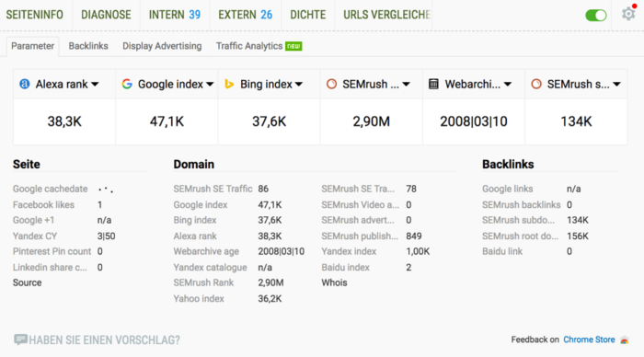Toggle the green extension on/off switch
The height and width of the screenshot is (357, 644).
click(x=595, y=16)
